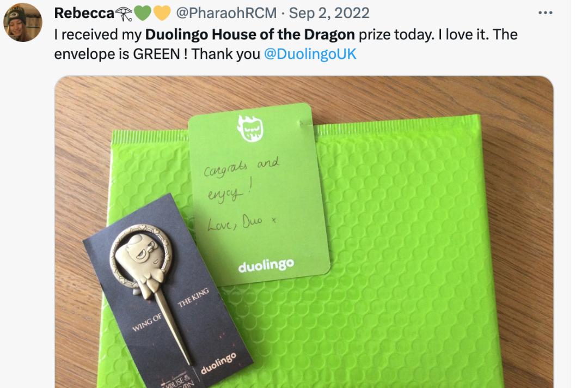Click the white duolingo wordmark on the green card

pyautogui.click(x=266, y=265)
